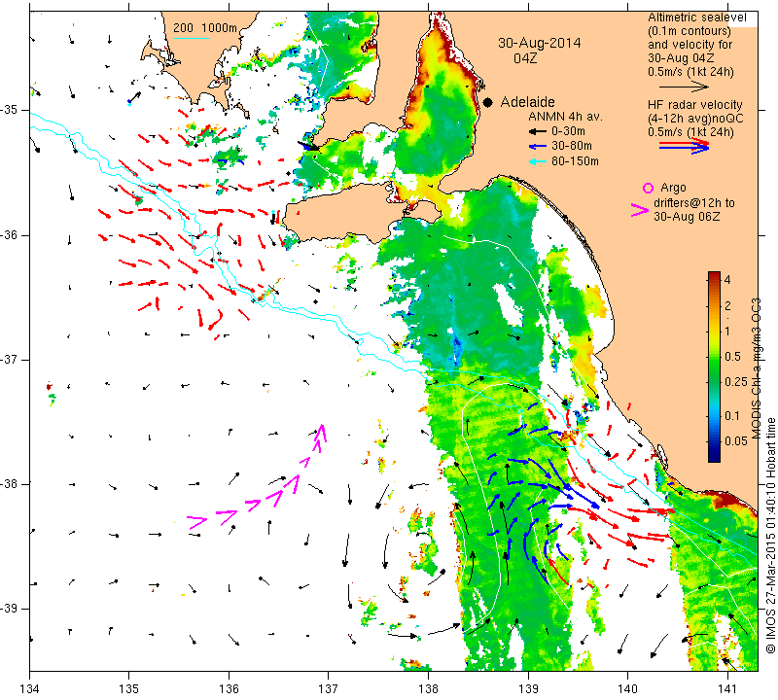This screenshot has width=778, height=700.
Task: Click the cyan 200 1000m isobath legend line
Action: (x=191, y=38)
